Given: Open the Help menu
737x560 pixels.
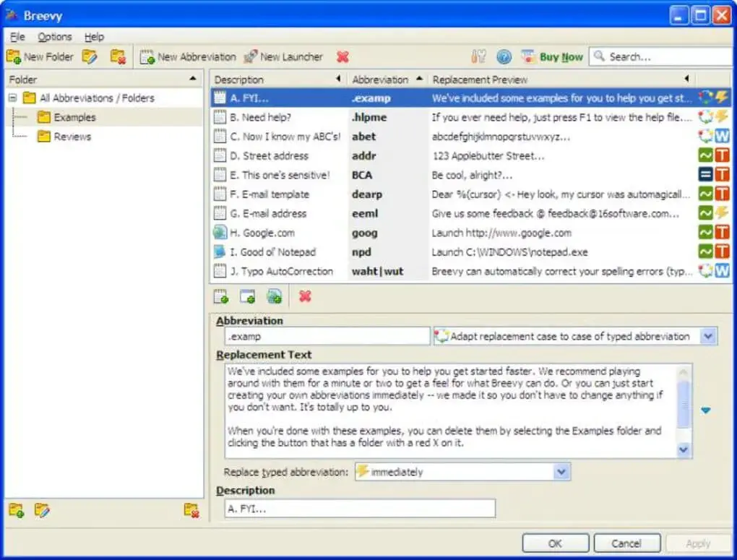Looking at the screenshot, I should pos(94,37).
